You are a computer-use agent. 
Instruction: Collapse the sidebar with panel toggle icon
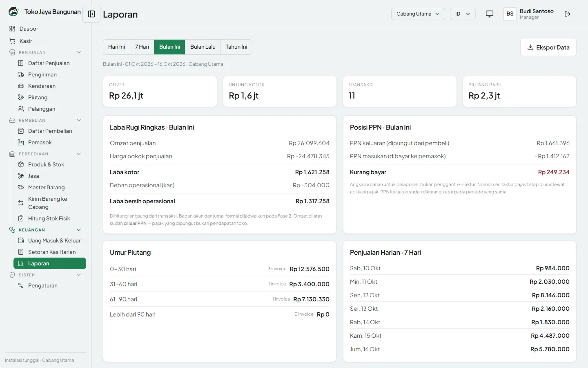[x=91, y=14]
